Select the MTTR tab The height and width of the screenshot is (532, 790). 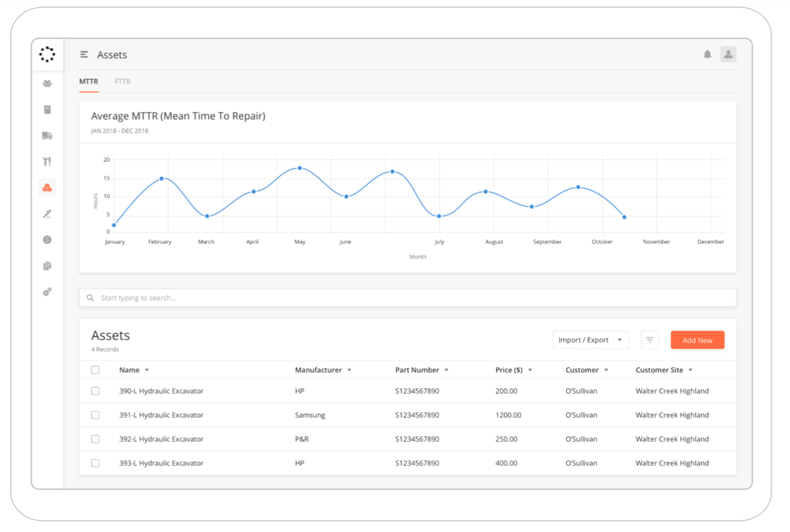click(x=88, y=81)
